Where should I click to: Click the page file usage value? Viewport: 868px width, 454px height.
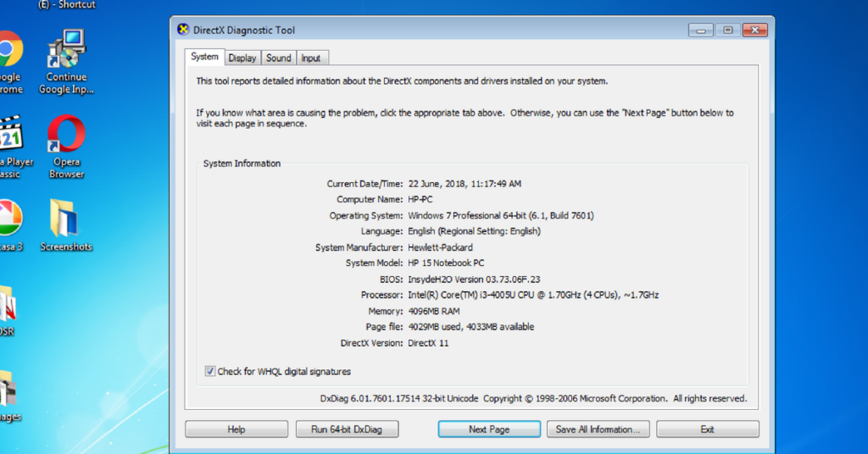[x=471, y=327]
